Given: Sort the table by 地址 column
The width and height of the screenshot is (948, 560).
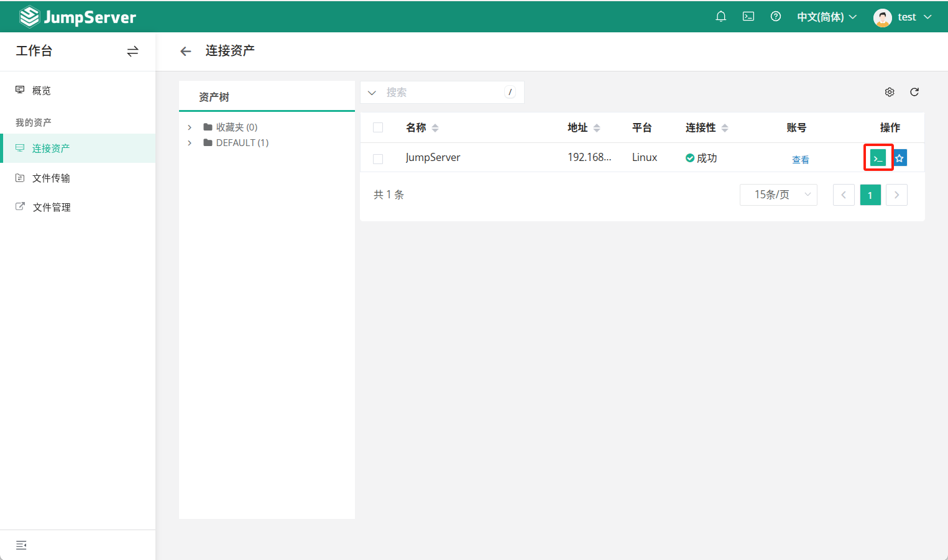Looking at the screenshot, I should point(597,128).
